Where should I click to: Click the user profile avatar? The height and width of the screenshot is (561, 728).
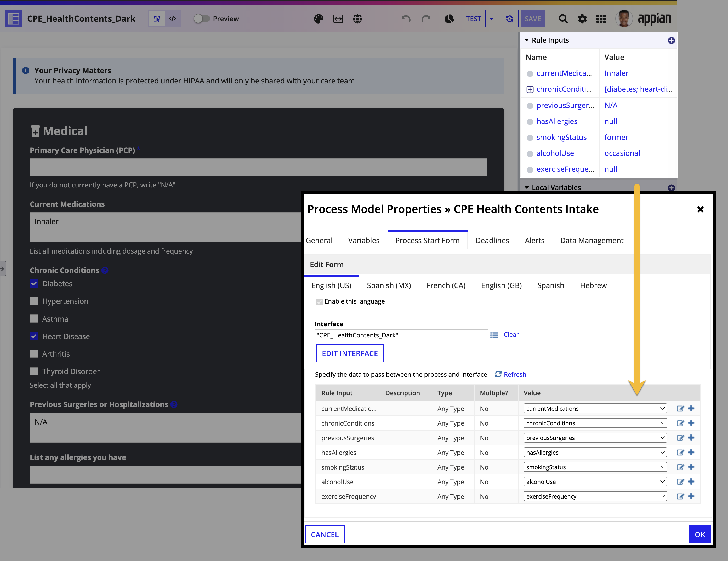point(624,19)
